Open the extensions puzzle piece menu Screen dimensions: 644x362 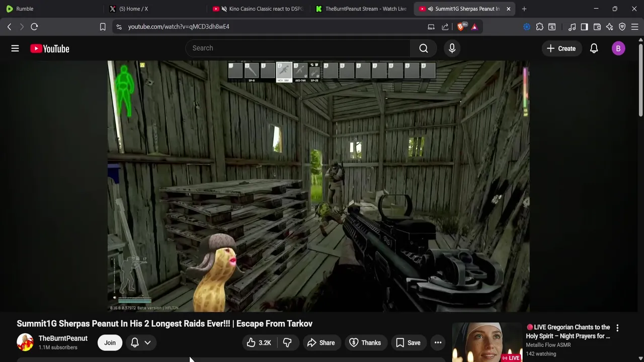click(x=539, y=27)
